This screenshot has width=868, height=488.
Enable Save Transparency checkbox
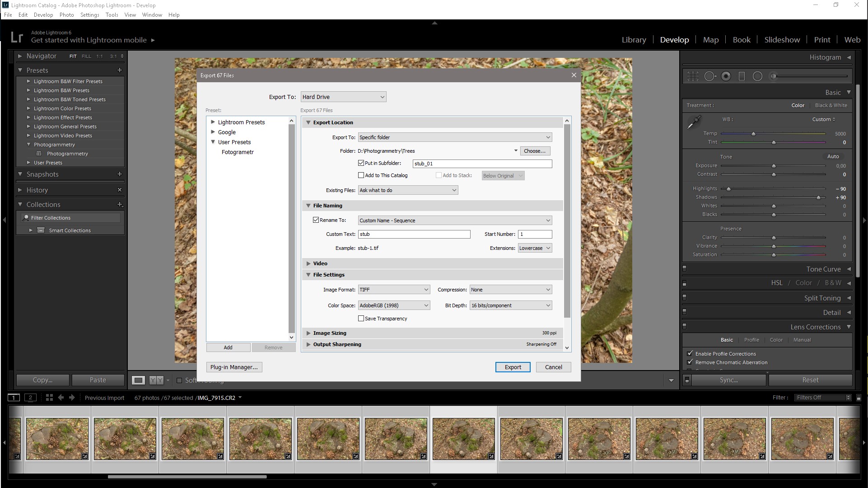[x=361, y=319]
